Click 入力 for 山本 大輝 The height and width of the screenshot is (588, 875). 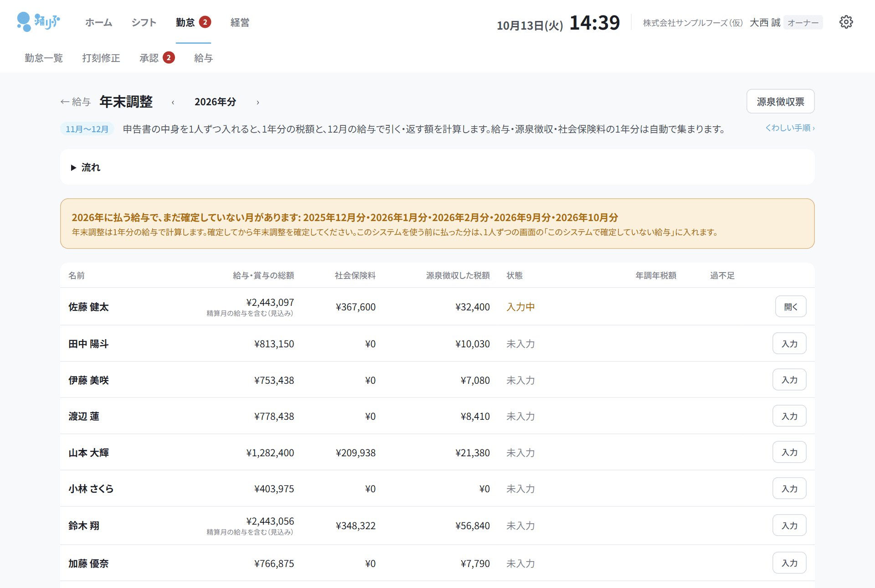(789, 452)
